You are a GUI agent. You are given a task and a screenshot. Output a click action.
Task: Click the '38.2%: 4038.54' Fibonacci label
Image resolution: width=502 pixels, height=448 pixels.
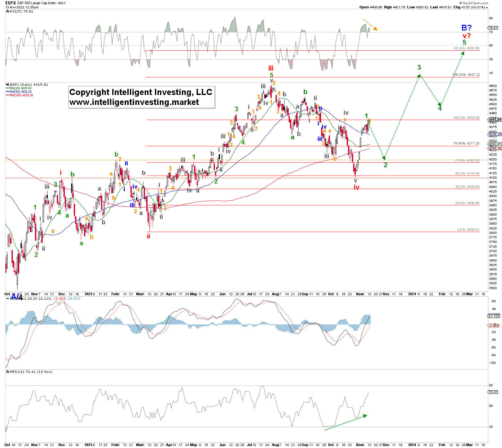tap(467, 186)
